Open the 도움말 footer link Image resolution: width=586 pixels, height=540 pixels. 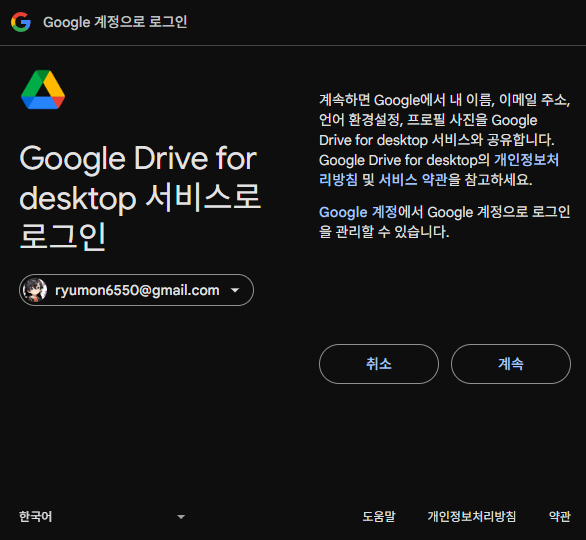(379, 516)
